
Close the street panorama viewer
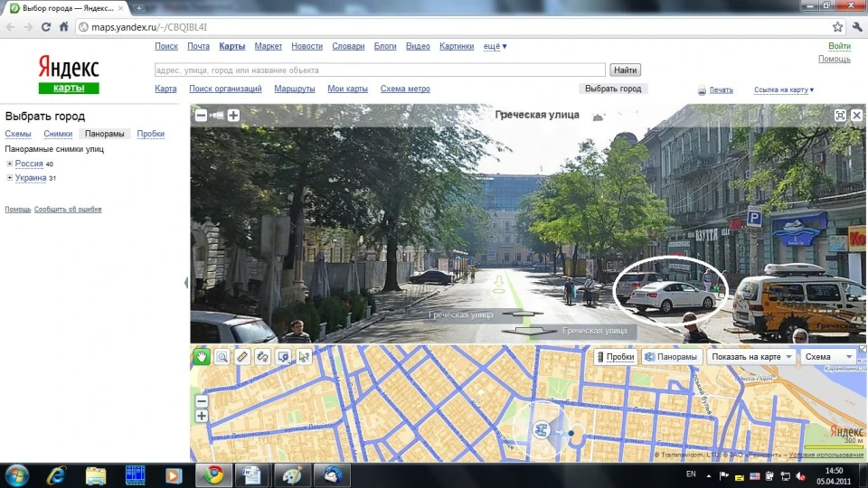point(856,115)
